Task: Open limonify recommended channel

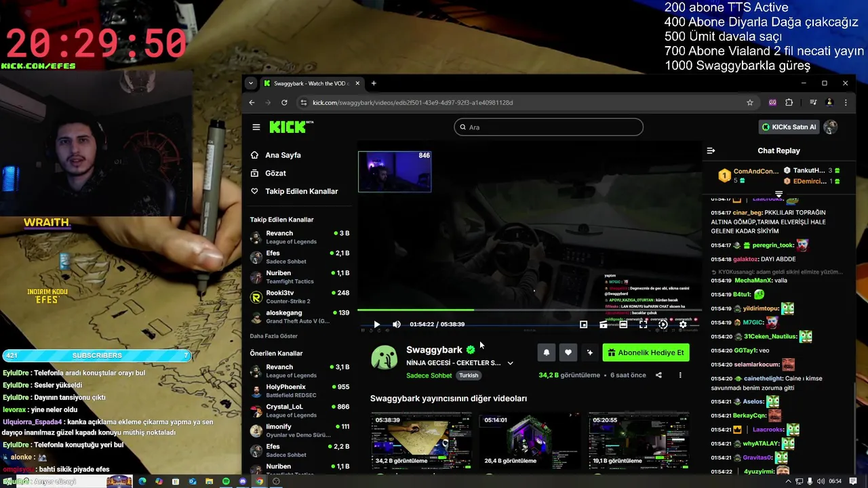Action: pyautogui.click(x=300, y=430)
